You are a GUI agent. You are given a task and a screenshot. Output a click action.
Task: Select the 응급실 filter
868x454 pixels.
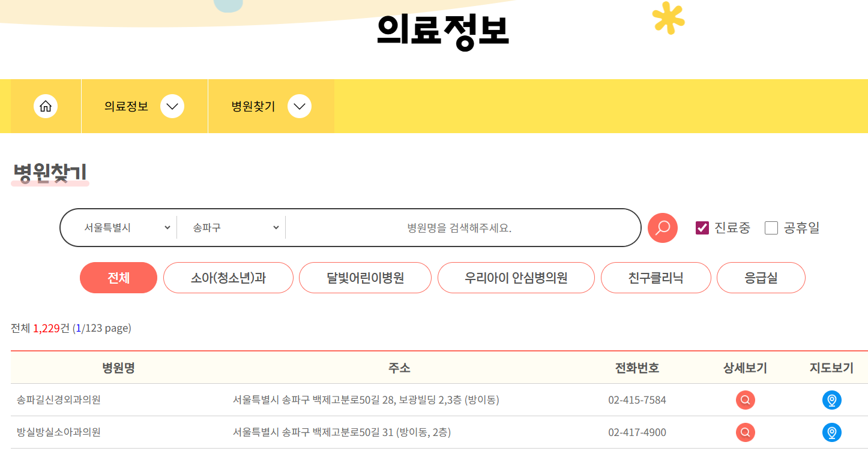(x=761, y=278)
